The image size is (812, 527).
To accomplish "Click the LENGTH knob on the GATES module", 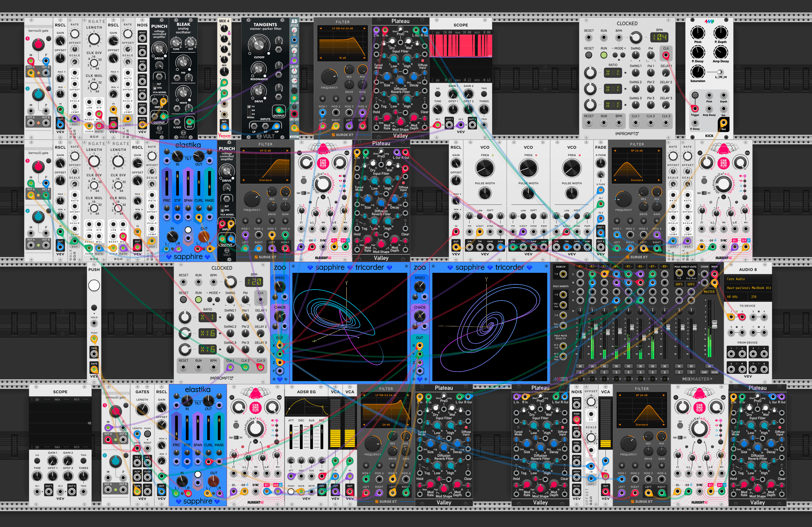I will click(142, 409).
